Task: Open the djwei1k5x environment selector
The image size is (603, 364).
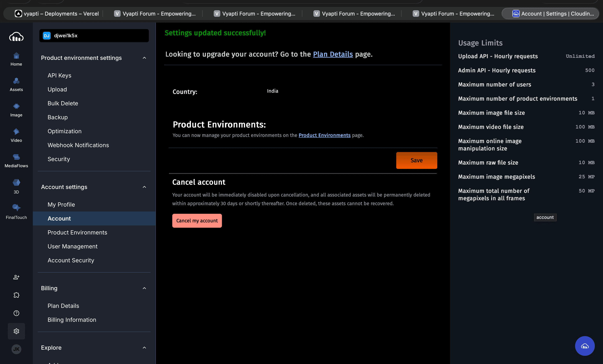Action: point(94,36)
